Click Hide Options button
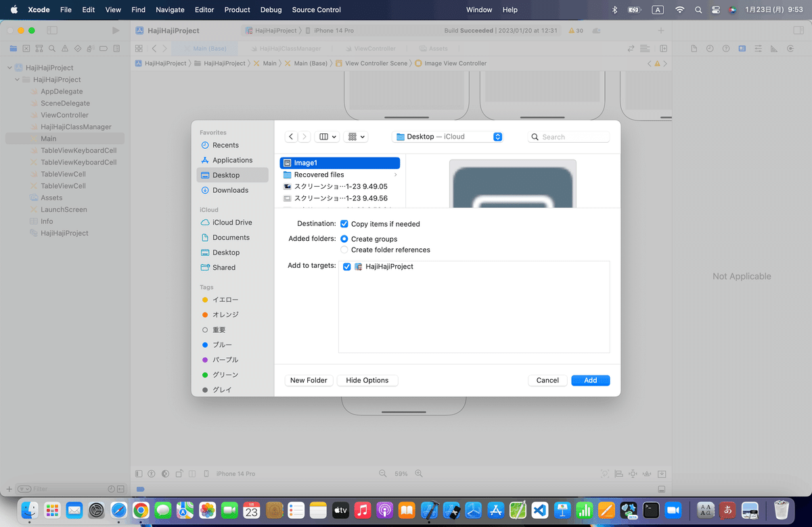This screenshot has height=527, width=812. click(x=367, y=380)
